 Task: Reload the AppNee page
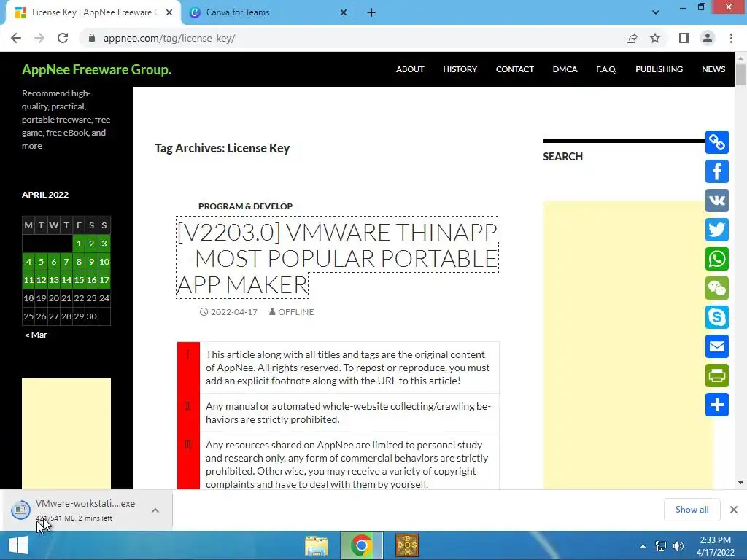tap(63, 38)
